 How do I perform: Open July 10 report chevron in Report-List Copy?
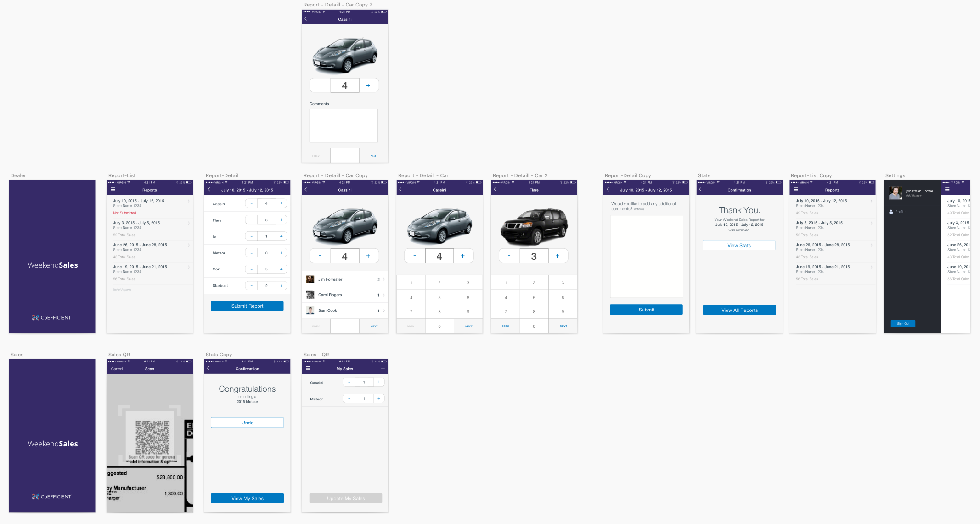click(872, 201)
